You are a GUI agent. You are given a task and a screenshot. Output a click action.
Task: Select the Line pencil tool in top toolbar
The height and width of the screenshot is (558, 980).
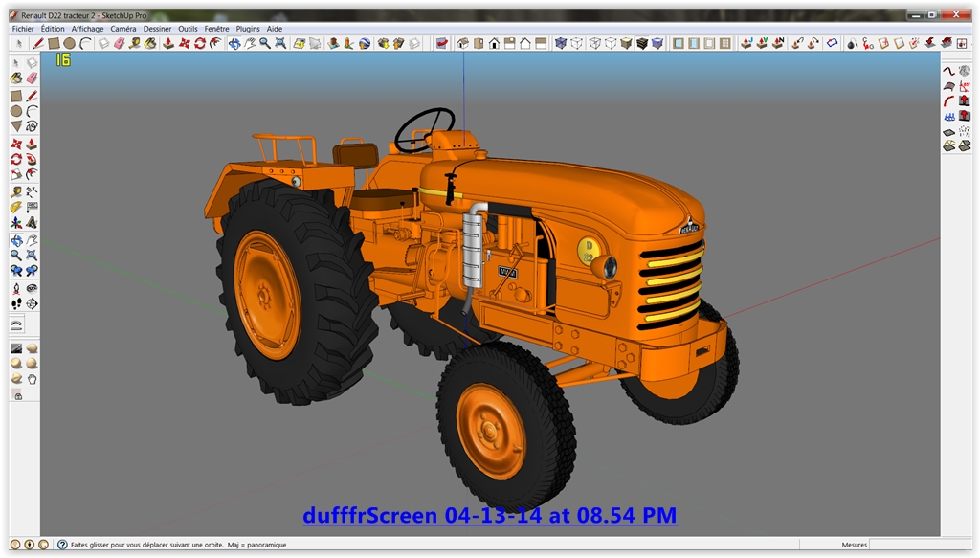point(38,43)
